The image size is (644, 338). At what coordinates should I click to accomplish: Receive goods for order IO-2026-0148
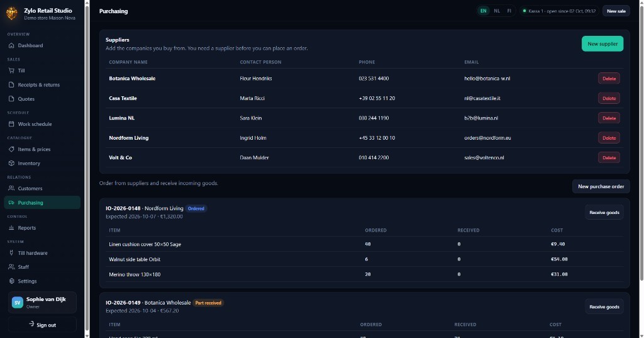point(604,212)
